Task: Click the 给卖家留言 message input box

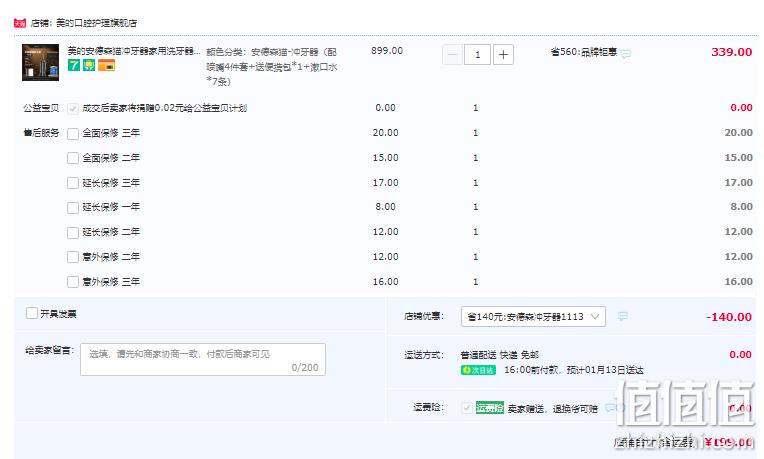Action: pos(203,360)
